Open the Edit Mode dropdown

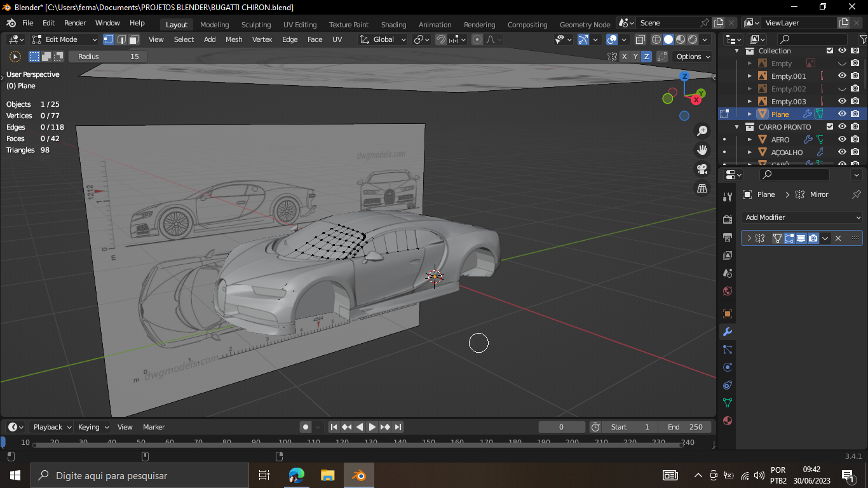[x=65, y=39]
